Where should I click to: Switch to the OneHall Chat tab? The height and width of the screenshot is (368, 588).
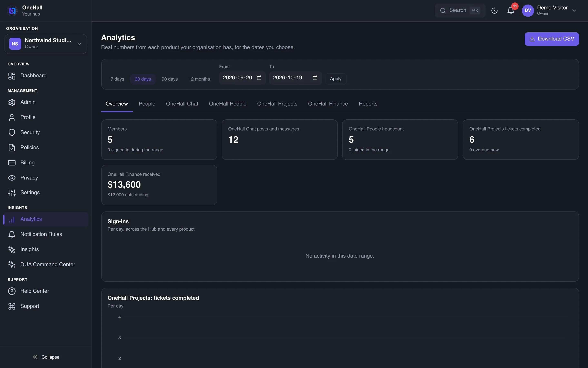tap(182, 104)
